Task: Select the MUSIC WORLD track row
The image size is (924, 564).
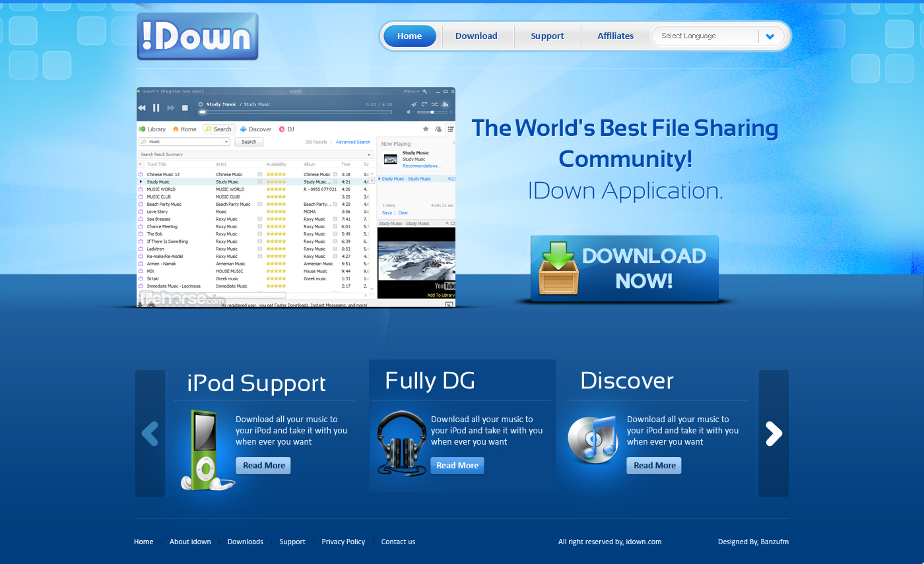Action: pyautogui.click(x=254, y=189)
